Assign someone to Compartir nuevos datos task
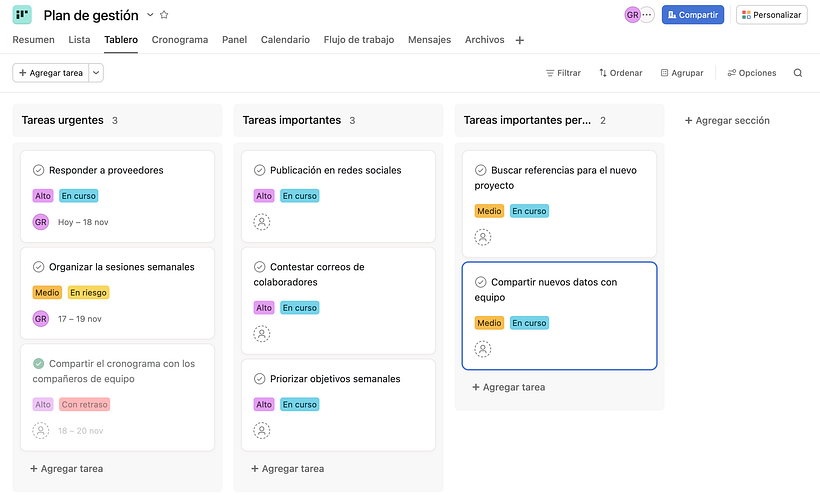 (483, 349)
